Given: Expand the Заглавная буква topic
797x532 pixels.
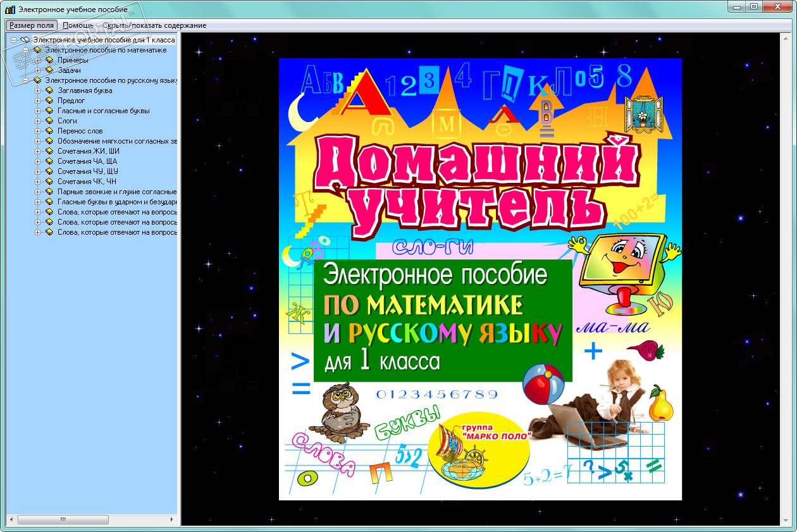Looking at the screenshot, I should click(x=38, y=90).
